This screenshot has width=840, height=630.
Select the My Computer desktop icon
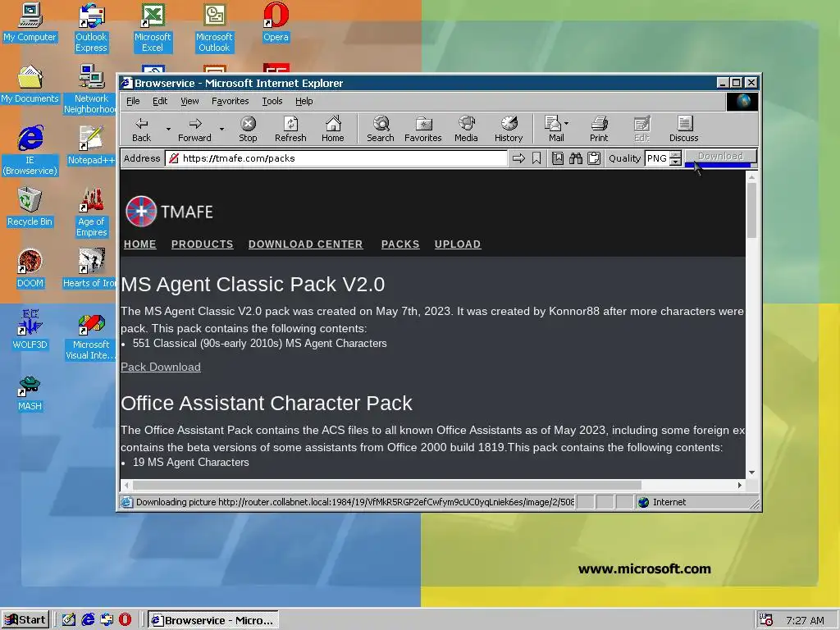coord(30,22)
